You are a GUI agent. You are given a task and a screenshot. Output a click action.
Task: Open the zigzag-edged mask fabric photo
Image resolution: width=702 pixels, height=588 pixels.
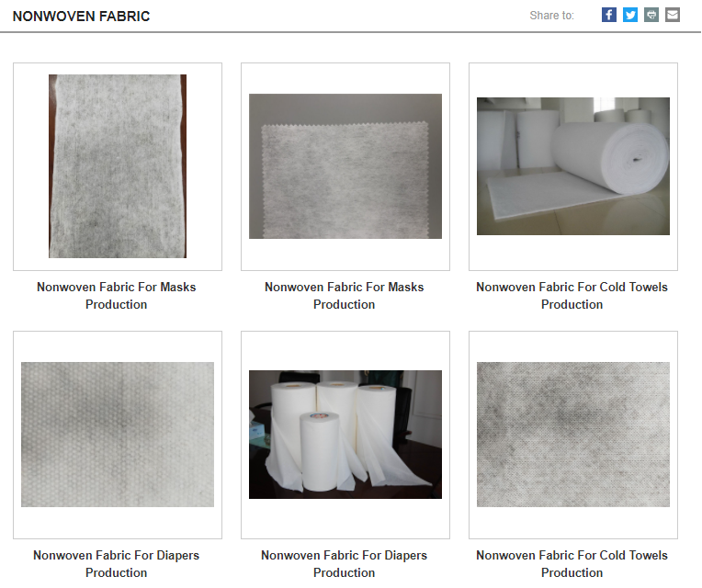click(345, 166)
